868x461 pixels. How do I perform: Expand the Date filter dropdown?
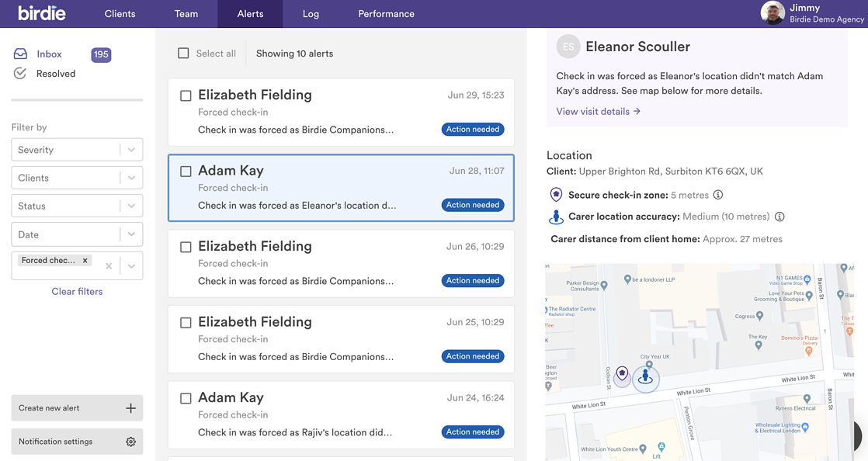click(131, 234)
